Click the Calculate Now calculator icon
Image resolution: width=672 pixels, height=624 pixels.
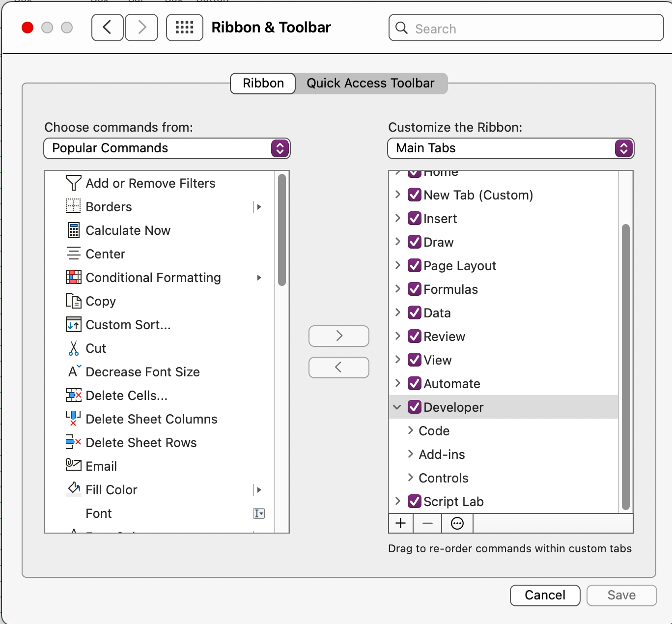(x=73, y=230)
